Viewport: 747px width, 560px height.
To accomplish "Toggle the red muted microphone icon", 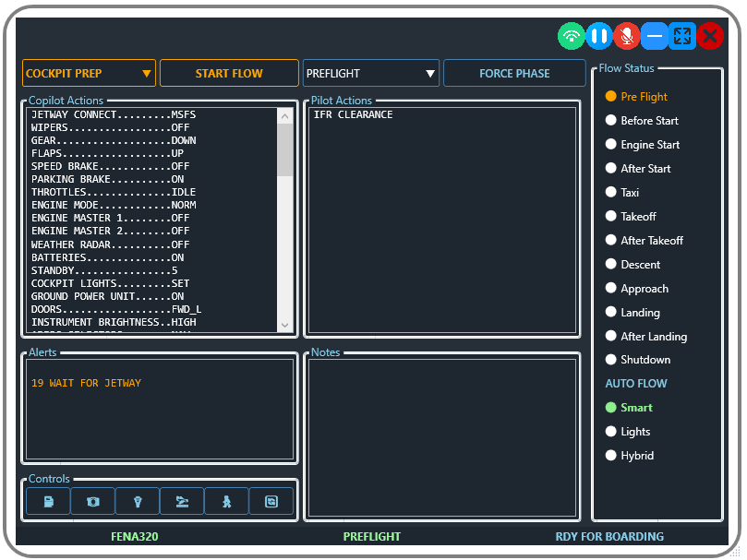I will [x=627, y=37].
